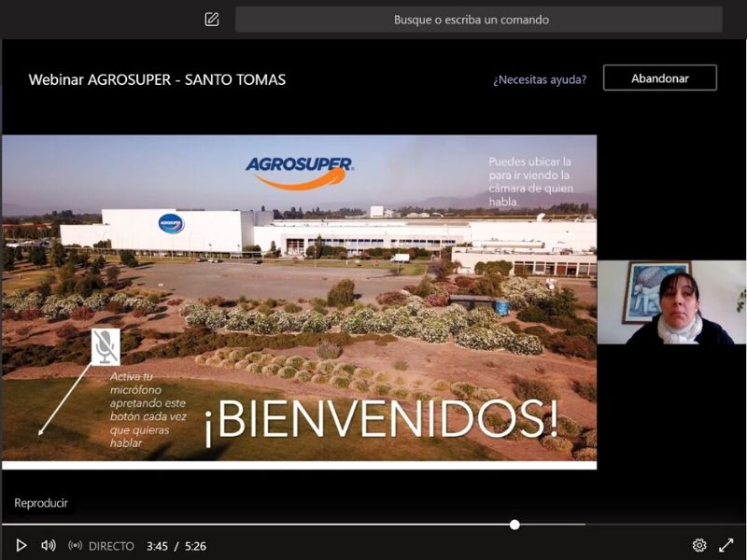Leave the webinar with Abandonar button
The height and width of the screenshot is (560, 747).
click(660, 78)
